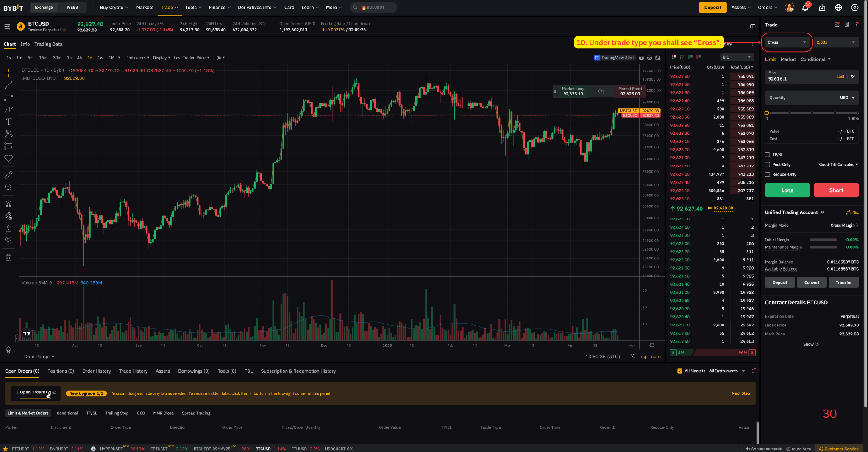This screenshot has height=452, width=868.
Task: Toggle the balance visibility eye icon
Action: click(x=823, y=212)
